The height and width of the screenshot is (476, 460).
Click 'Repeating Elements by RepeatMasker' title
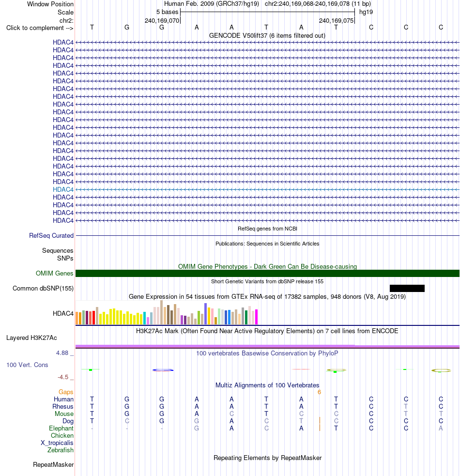(x=267, y=458)
